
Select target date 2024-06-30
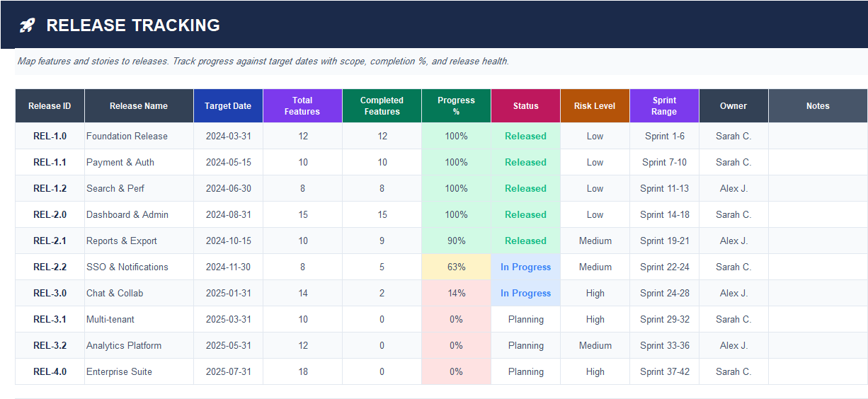(x=228, y=188)
